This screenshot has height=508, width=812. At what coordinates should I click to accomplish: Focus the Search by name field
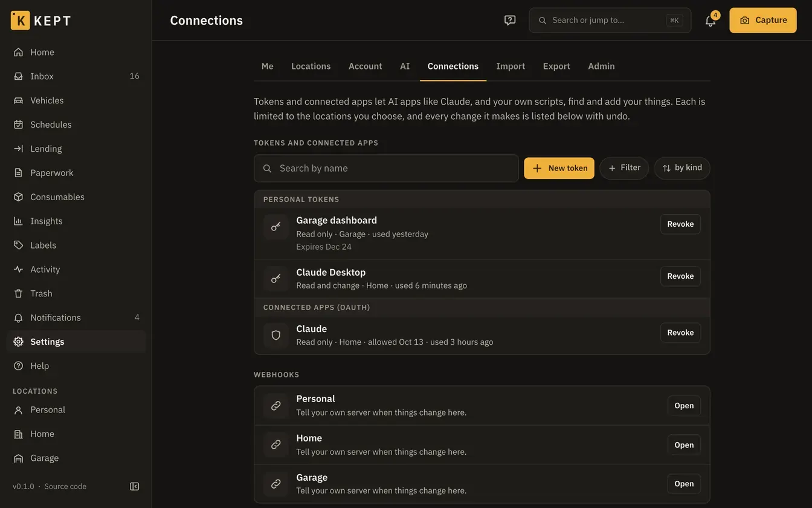tap(386, 168)
